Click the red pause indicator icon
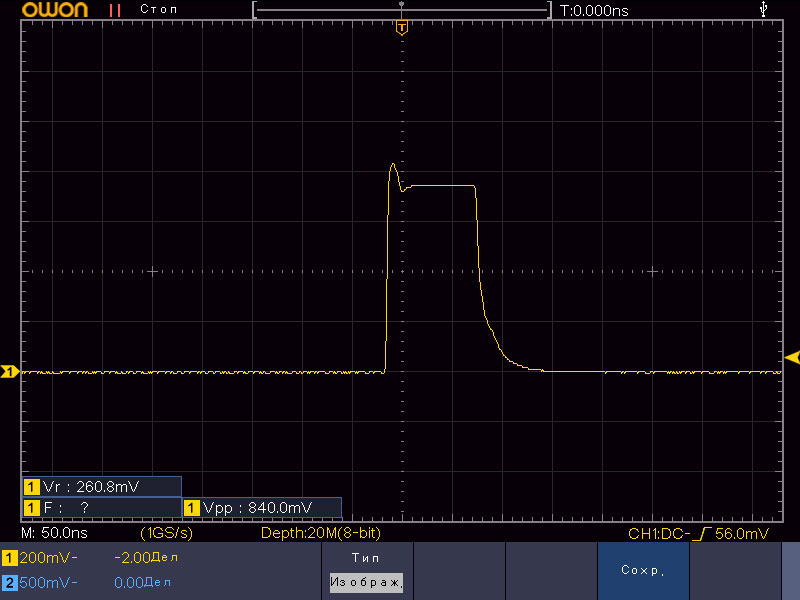800x600 pixels. [x=115, y=10]
